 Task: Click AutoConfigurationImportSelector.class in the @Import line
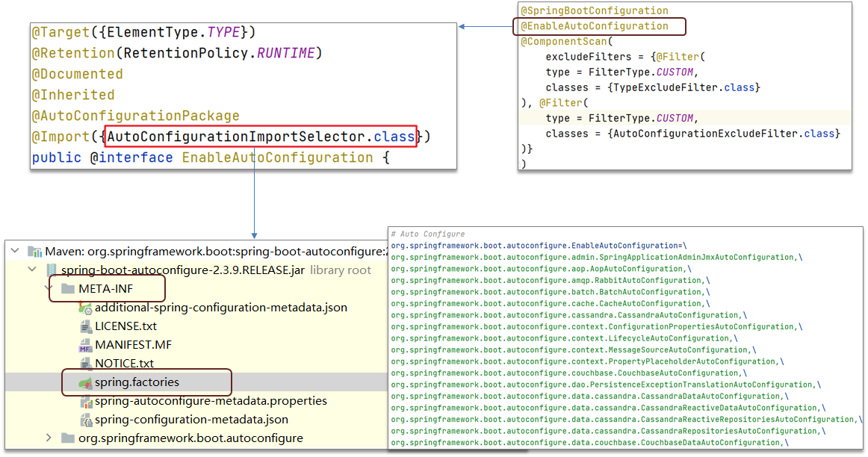tap(261, 137)
